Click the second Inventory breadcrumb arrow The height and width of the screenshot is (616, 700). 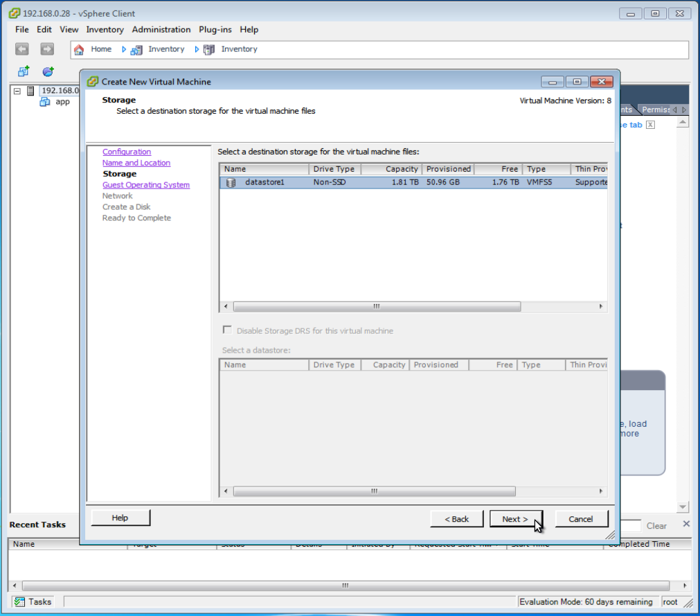pyautogui.click(x=197, y=49)
